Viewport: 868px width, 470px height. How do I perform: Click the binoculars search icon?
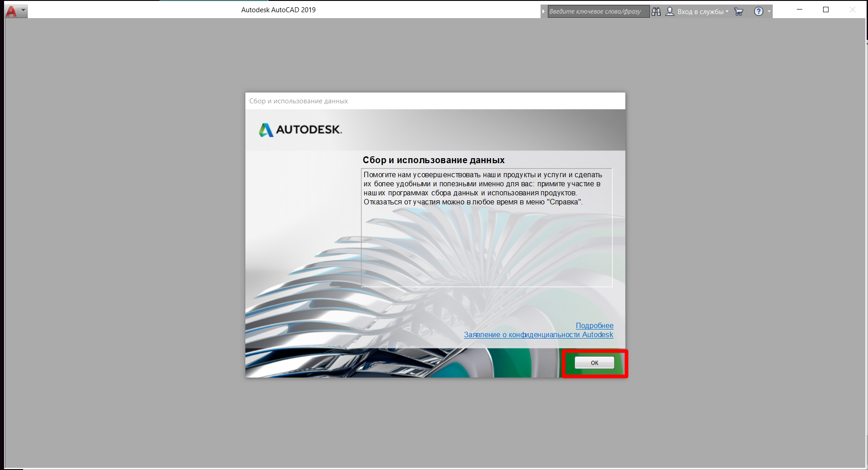pos(656,11)
